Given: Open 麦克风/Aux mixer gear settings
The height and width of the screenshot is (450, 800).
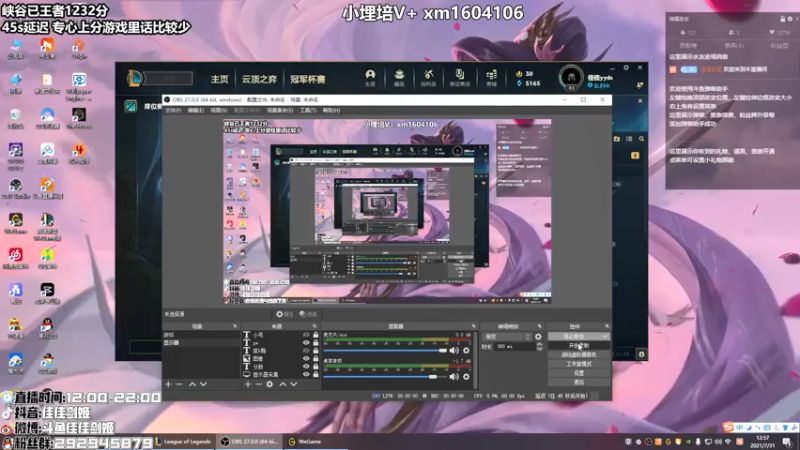Looking at the screenshot, I should point(466,351).
